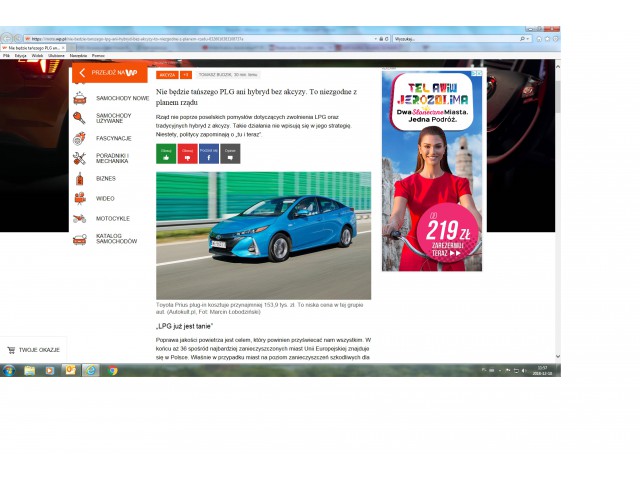
Task: Click the Samochody Używane key icon
Action: [x=79, y=118]
